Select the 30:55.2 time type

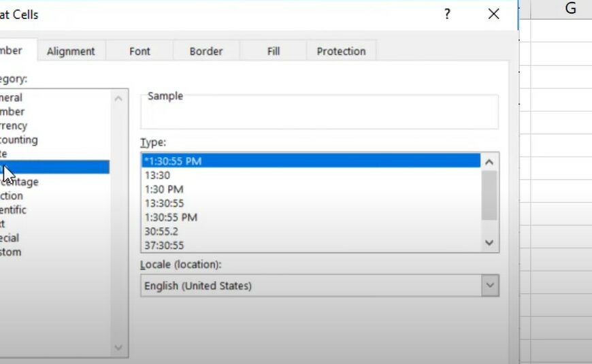coord(311,231)
